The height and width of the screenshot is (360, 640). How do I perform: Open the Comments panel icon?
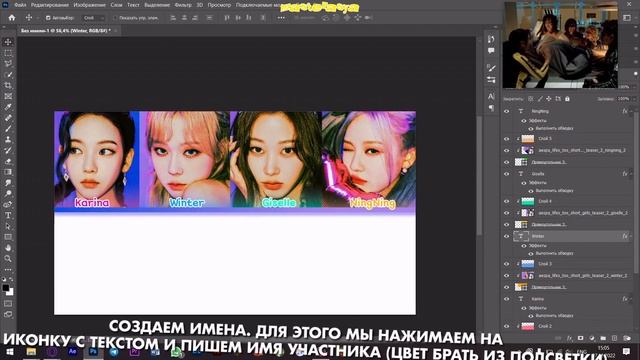(491, 51)
